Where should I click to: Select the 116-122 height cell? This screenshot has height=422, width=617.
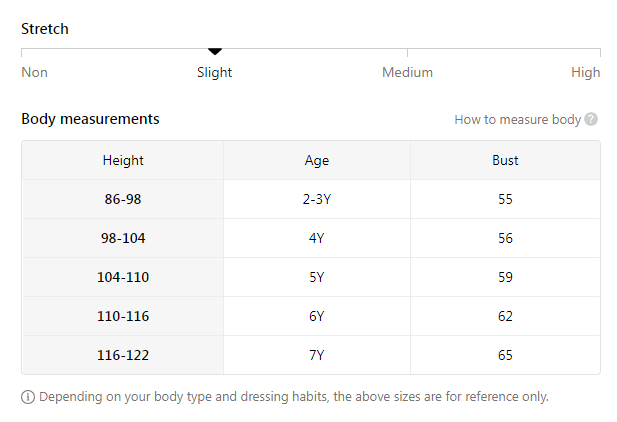pyautogui.click(x=123, y=355)
